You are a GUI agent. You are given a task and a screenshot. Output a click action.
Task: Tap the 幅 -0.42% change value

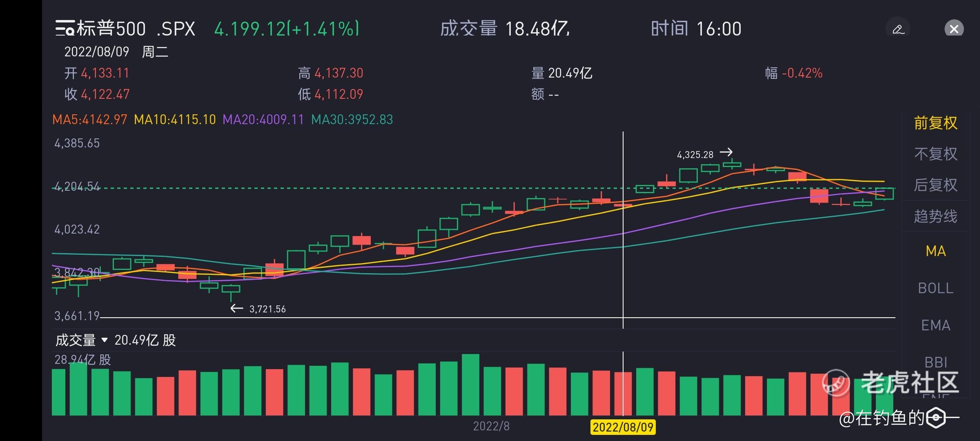(x=794, y=73)
